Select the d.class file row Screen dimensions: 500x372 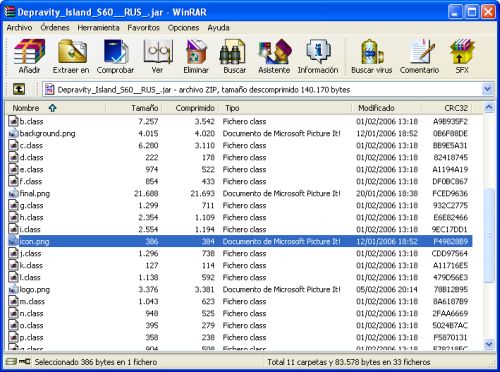pyautogui.click(x=239, y=158)
